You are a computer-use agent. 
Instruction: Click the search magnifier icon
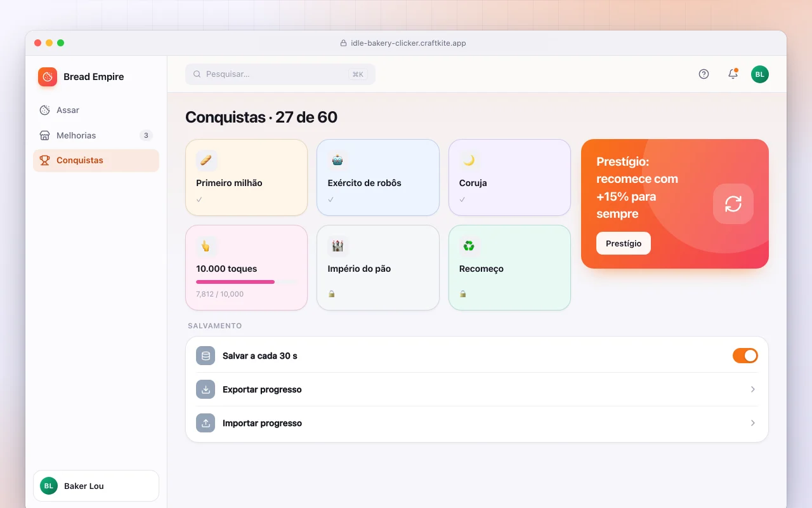coord(197,74)
